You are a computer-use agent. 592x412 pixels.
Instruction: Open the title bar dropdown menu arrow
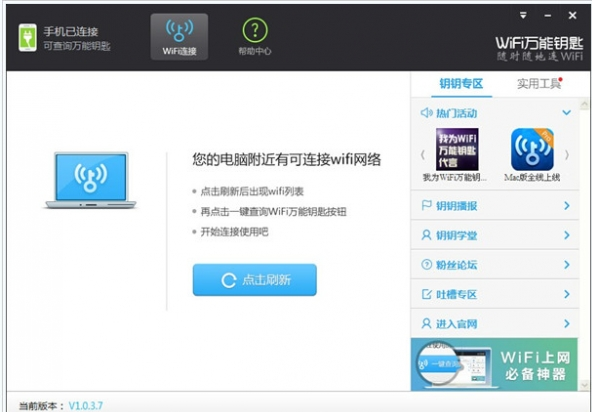(x=523, y=15)
